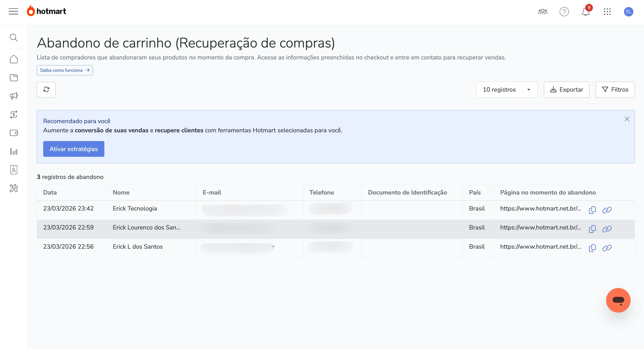
Task: Open notifications bell showing 9 alerts
Action: click(585, 12)
